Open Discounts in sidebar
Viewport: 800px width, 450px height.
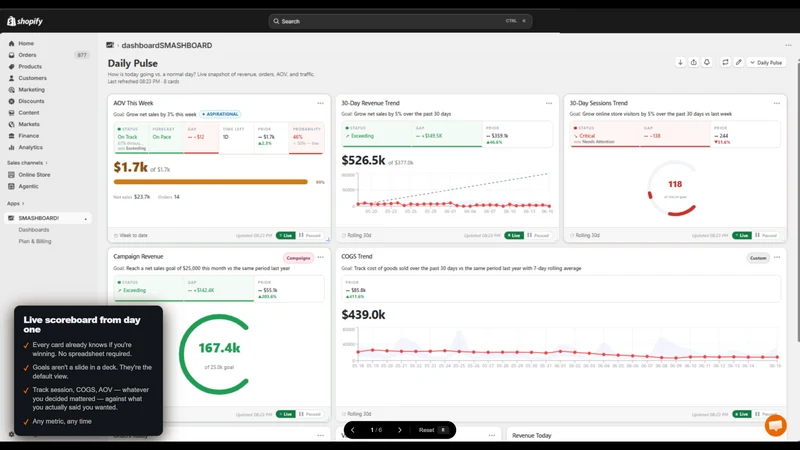point(31,101)
